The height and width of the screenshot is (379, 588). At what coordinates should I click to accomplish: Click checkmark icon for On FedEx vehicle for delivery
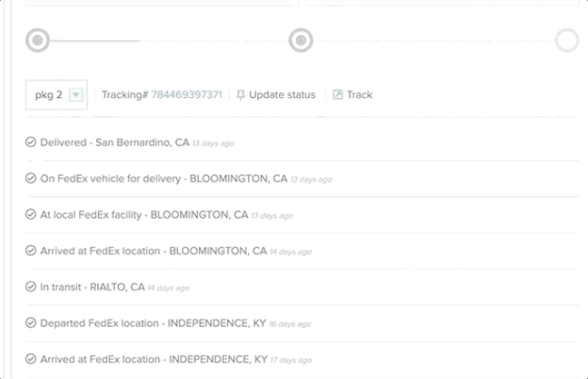pos(31,178)
